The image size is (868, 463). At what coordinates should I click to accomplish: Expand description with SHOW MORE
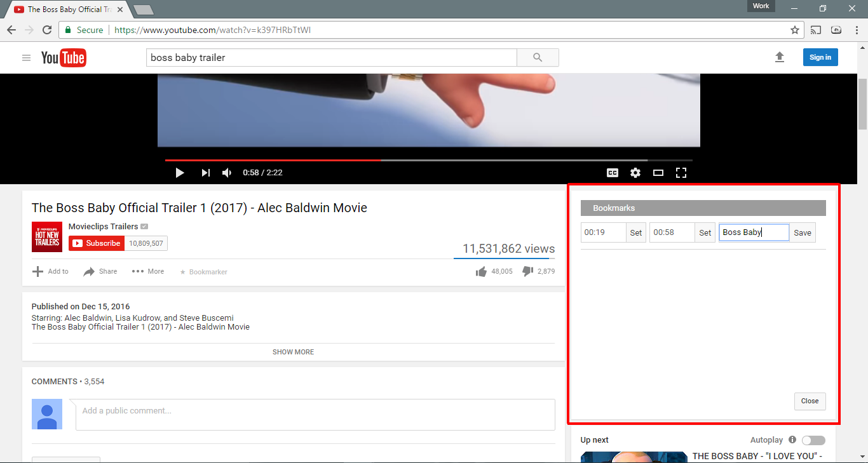293,352
